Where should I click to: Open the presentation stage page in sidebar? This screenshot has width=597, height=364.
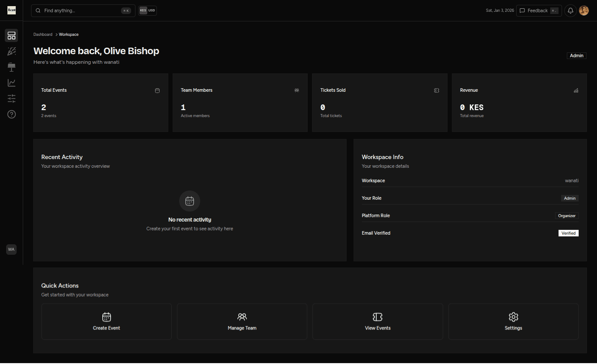pyautogui.click(x=11, y=67)
